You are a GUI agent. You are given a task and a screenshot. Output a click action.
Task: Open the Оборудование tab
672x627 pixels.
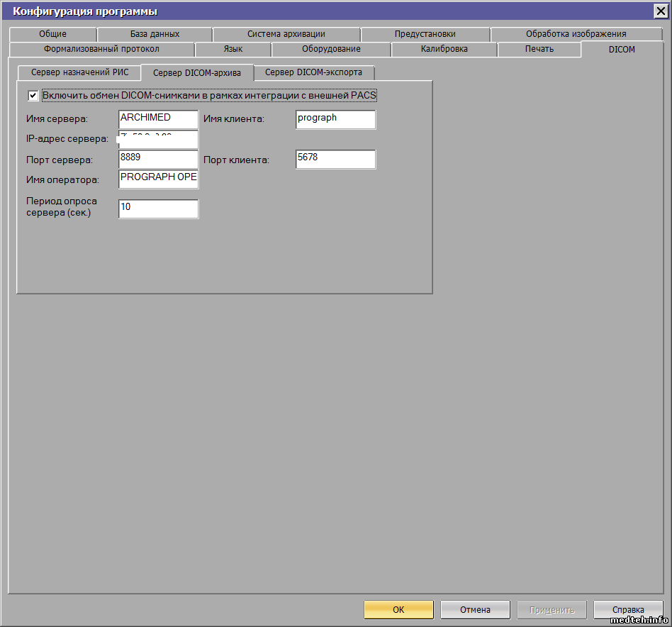331,49
